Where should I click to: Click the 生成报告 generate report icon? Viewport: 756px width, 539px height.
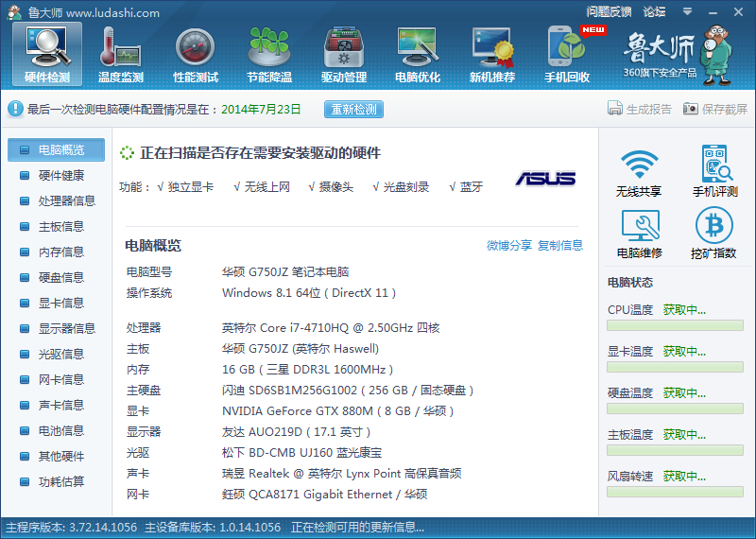click(615, 108)
